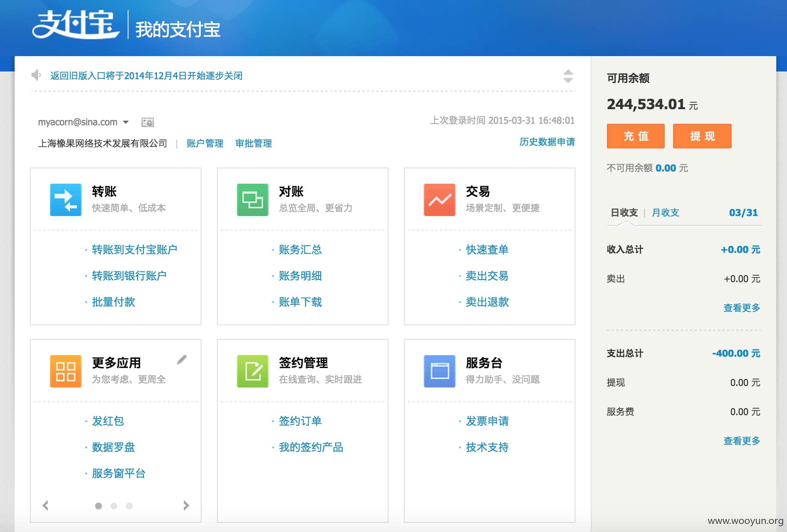Select the first carousel page dot
Viewport: 787px width, 532px height.
(98, 506)
